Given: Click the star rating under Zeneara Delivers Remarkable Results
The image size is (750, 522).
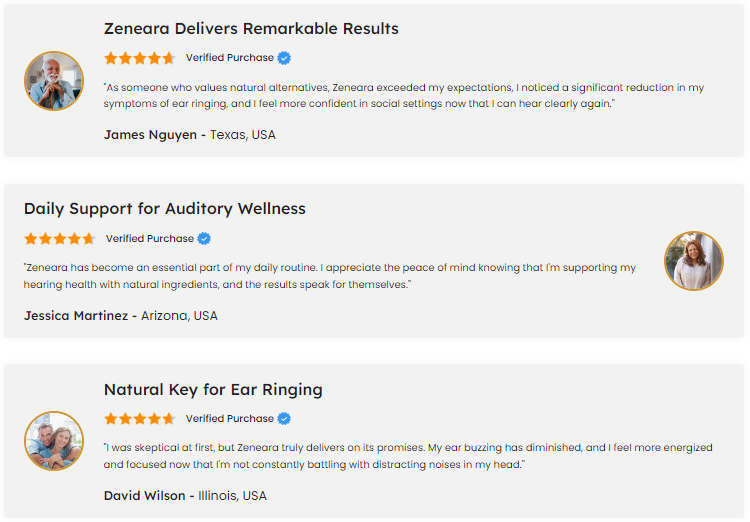Looking at the screenshot, I should tap(139, 58).
